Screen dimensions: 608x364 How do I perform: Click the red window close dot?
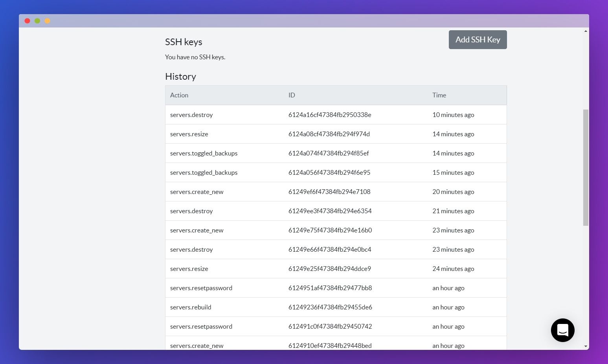tap(27, 21)
